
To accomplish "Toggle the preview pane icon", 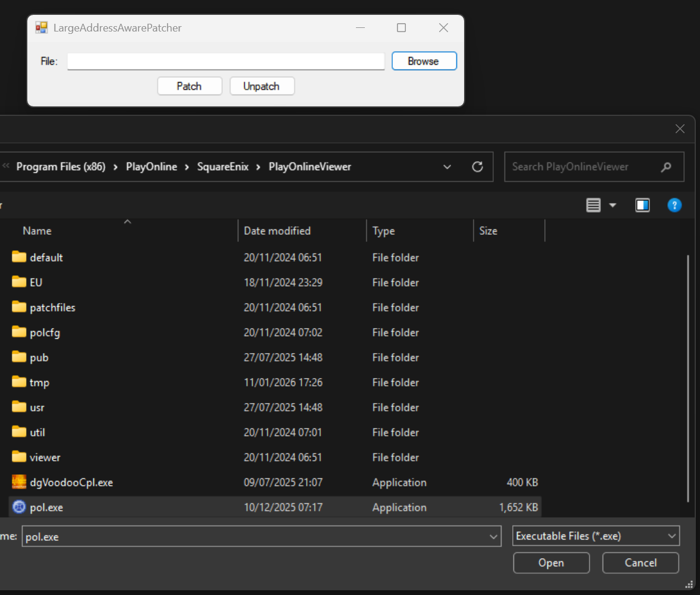I will 642,205.
